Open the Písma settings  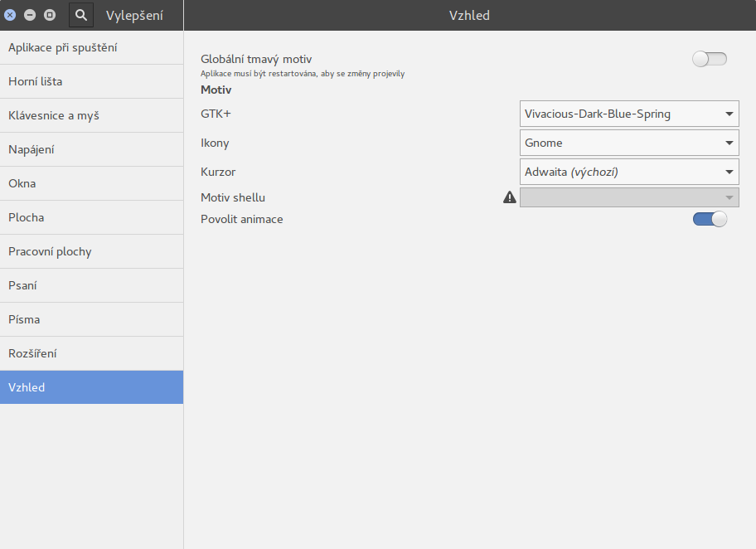91,319
